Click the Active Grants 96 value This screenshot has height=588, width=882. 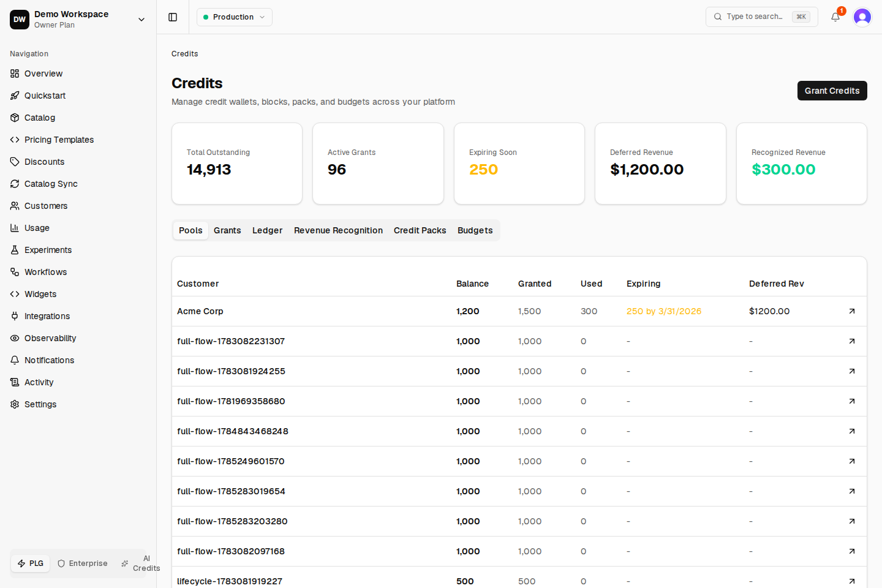tap(337, 170)
